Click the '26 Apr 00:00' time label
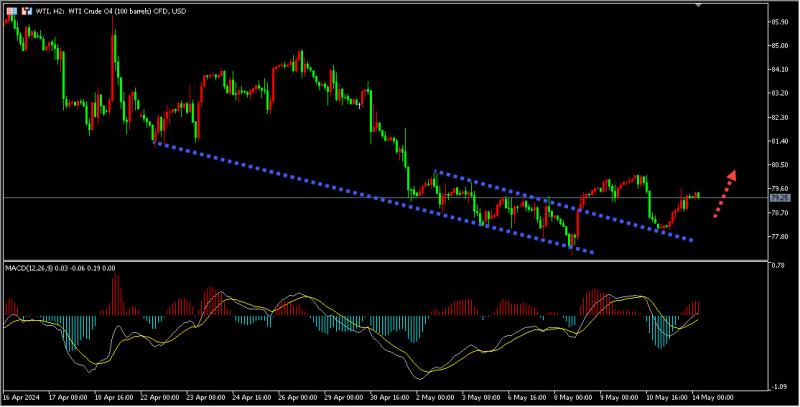The width and height of the screenshot is (800, 407). [297, 397]
